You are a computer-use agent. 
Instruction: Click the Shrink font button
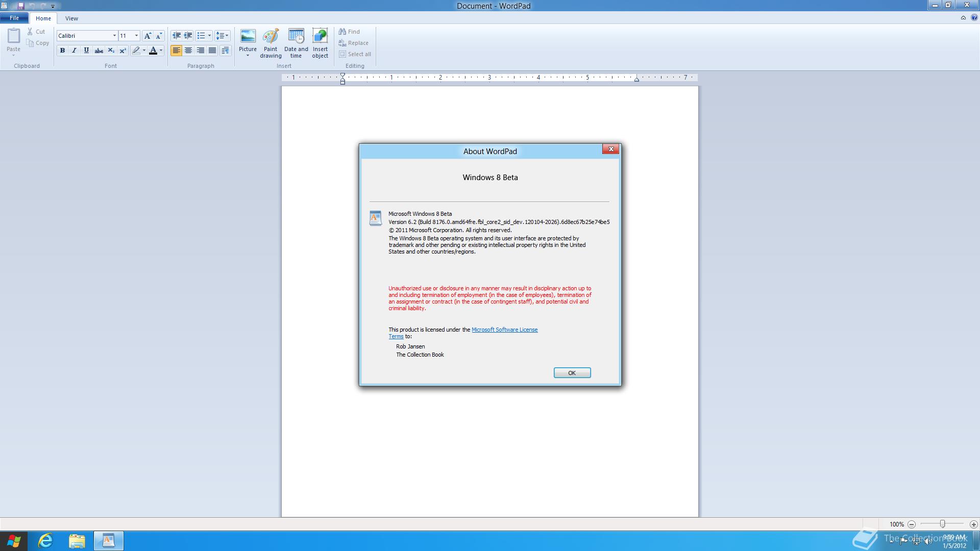(x=159, y=36)
